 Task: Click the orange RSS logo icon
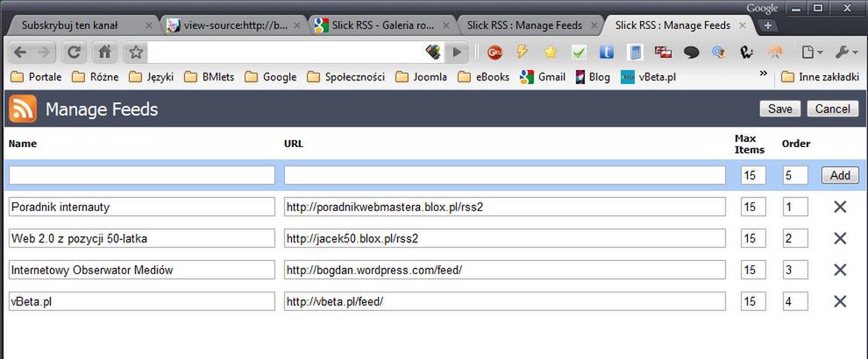23,109
